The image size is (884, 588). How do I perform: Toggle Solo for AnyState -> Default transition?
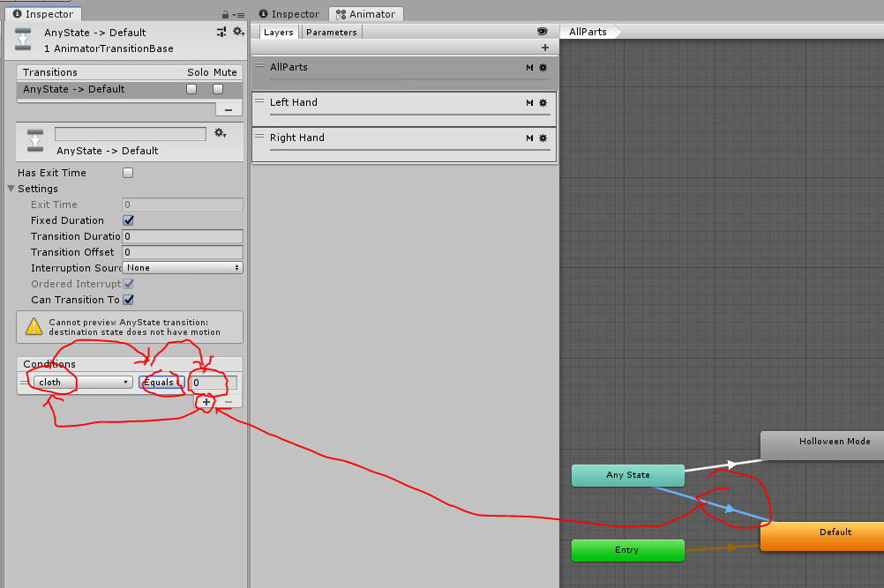pyautogui.click(x=191, y=89)
